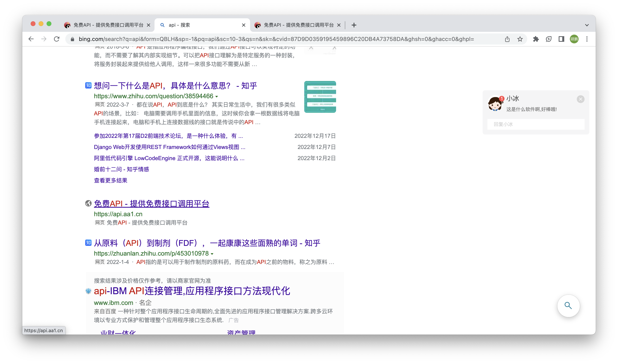618x364 pixels.
Task: Close the first 免费API tab
Action: [149, 25]
